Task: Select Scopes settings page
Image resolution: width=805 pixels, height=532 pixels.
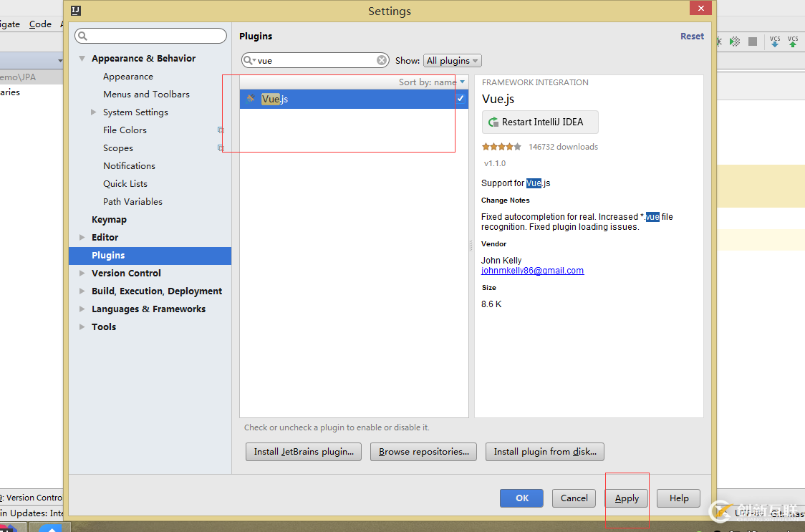Action: tap(118, 148)
